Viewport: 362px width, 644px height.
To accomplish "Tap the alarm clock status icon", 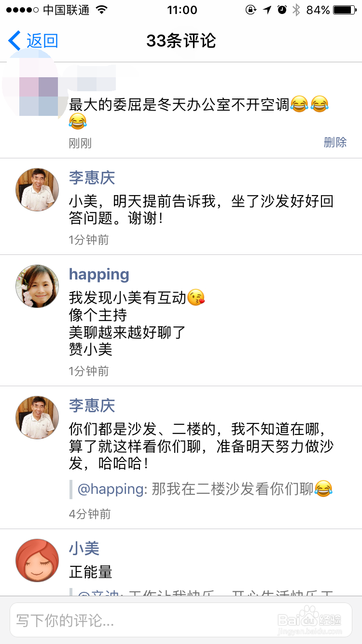I will point(282,10).
